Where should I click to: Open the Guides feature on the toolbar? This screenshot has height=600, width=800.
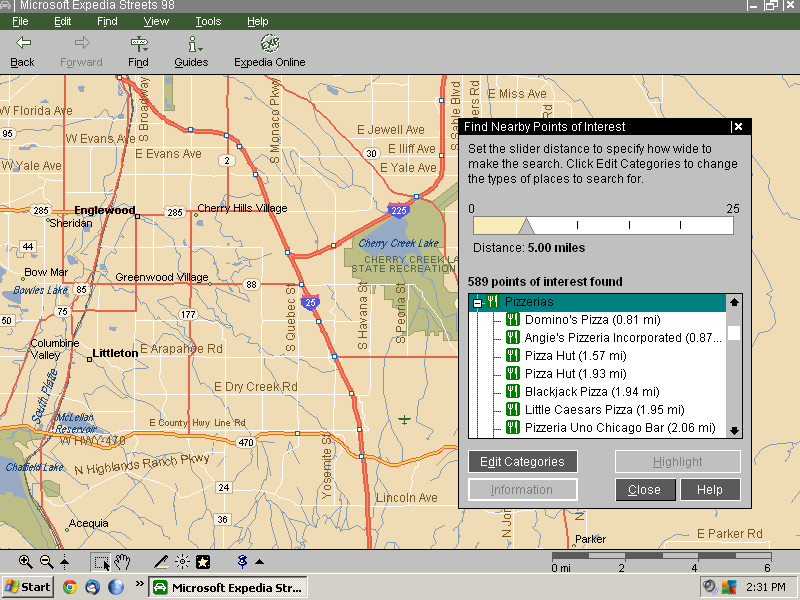(x=191, y=50)
